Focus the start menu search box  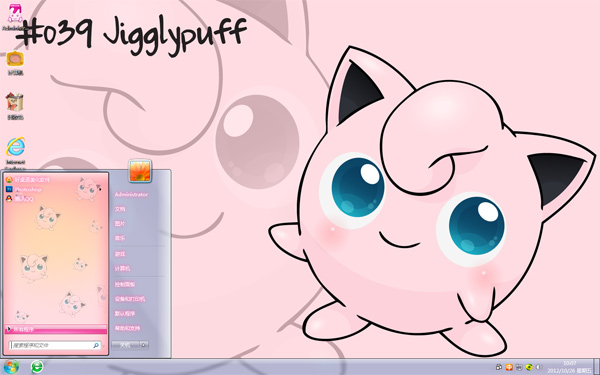tap(55, 346)
